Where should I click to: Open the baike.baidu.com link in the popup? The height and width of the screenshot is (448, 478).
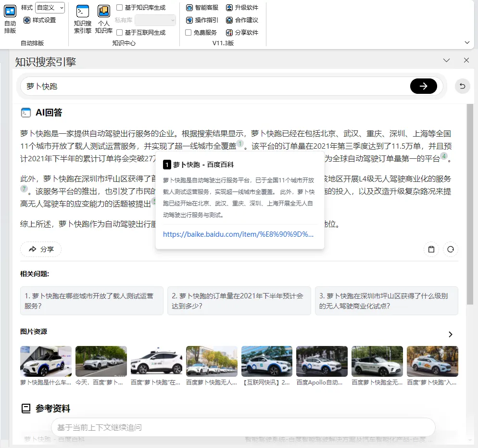pyautogui.click(x=238, y=234)
